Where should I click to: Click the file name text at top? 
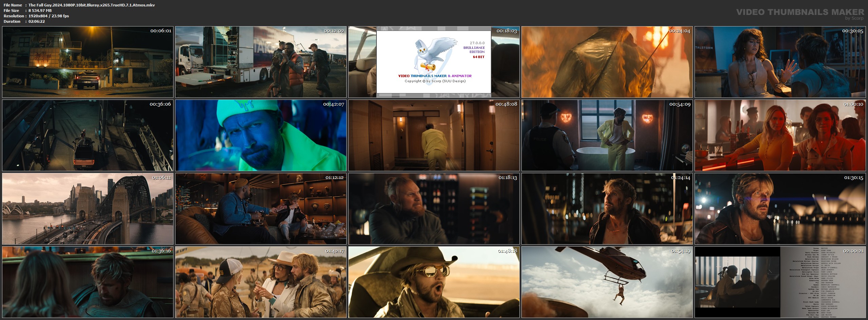point(92,5)
